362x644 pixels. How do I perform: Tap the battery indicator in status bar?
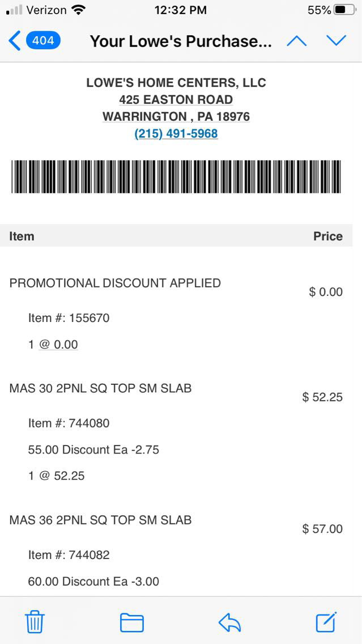(344, 10)
